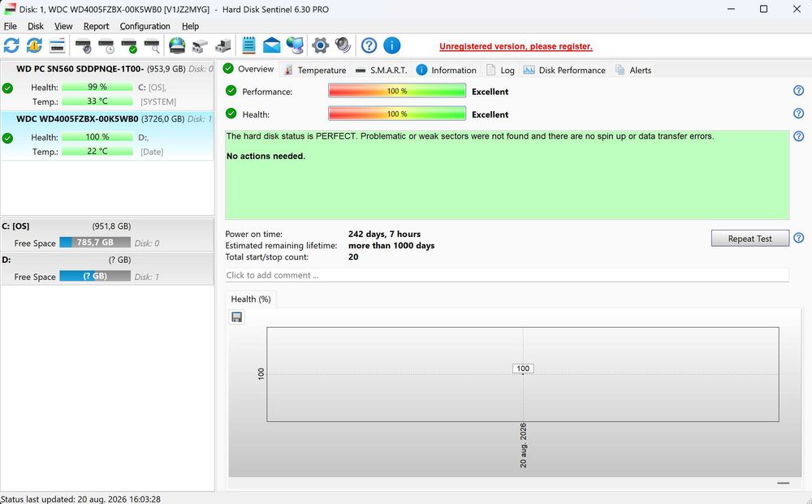This screenshot has width=812, height=504.
Task: Click the '[SYSTEM]' label under SN560 disk
Action: pos(158,101)
